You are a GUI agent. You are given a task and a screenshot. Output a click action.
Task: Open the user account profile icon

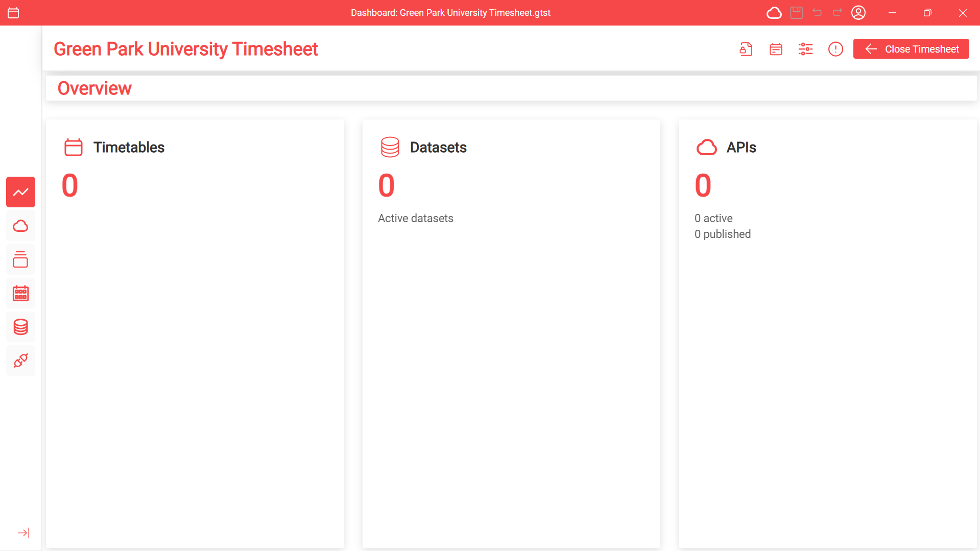point(858,13)
